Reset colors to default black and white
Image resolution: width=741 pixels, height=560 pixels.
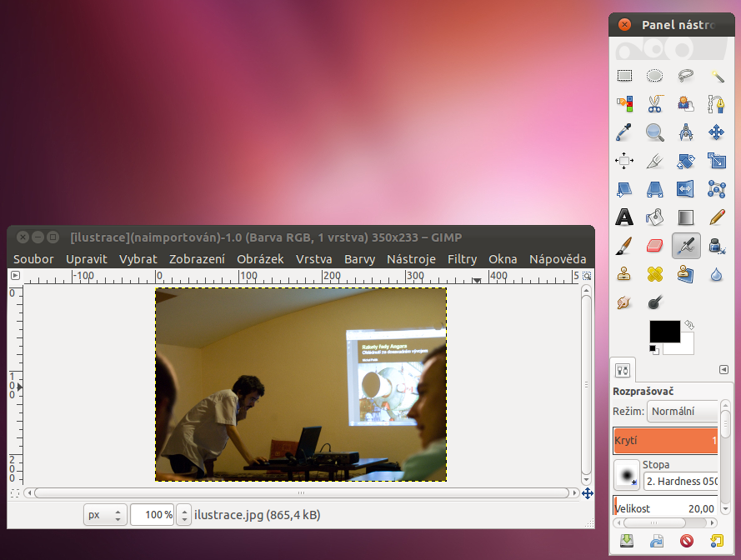[654, 349]
